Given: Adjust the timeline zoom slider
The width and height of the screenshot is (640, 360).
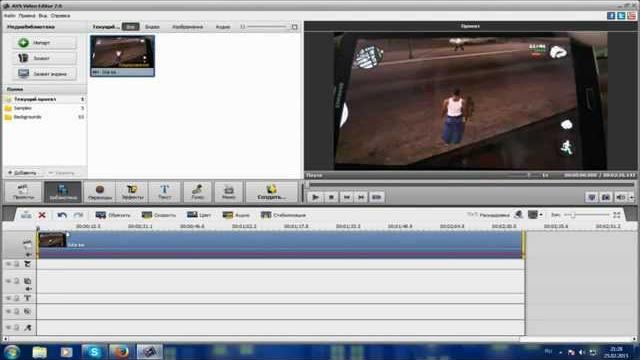Looking at the screenshot, I should (x=587, y=215).
